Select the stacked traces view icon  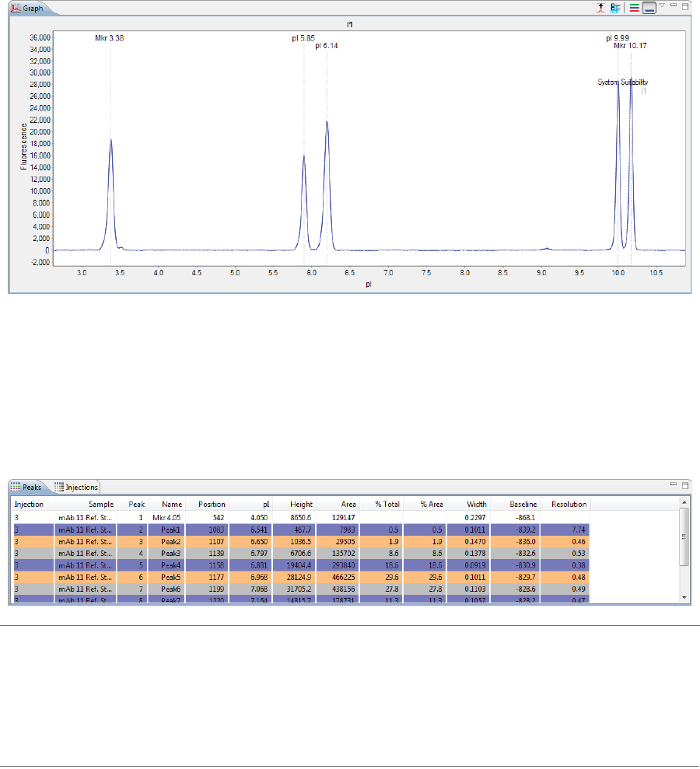[634, 8]
